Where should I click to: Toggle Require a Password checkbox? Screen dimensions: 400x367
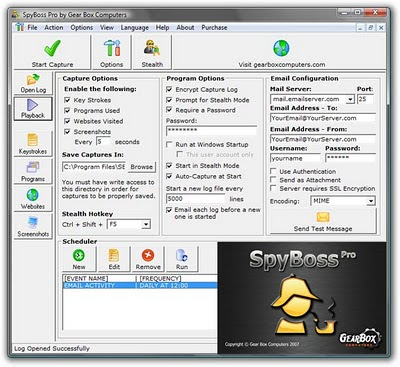[169, 110]
